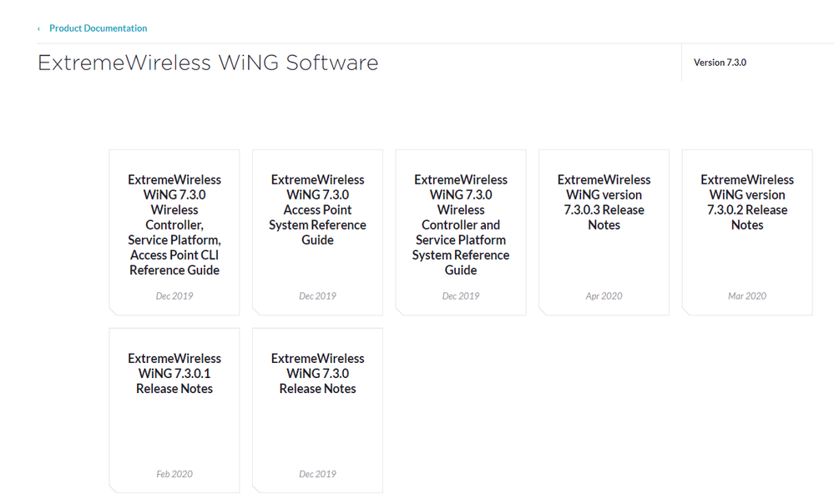
Task: Click the Product Documentation breadcrumb link
Action: pyautogui.click(x=98, y=28)
